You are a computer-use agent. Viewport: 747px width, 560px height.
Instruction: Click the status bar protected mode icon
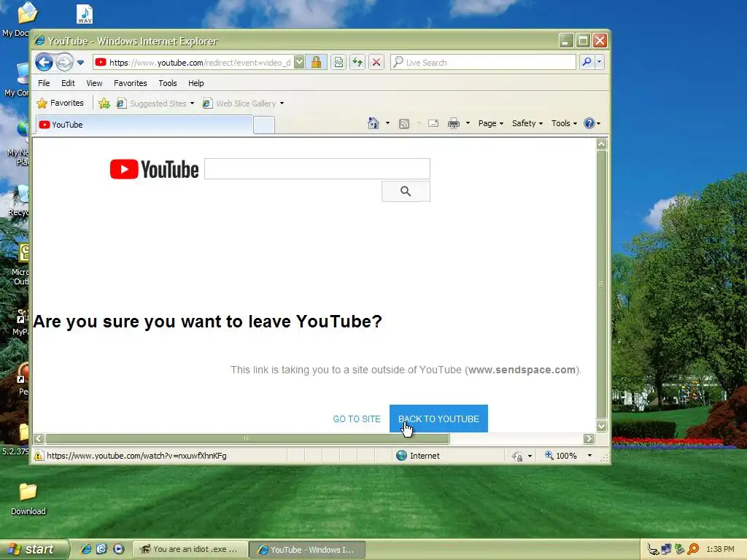click(x=517, y=456)
